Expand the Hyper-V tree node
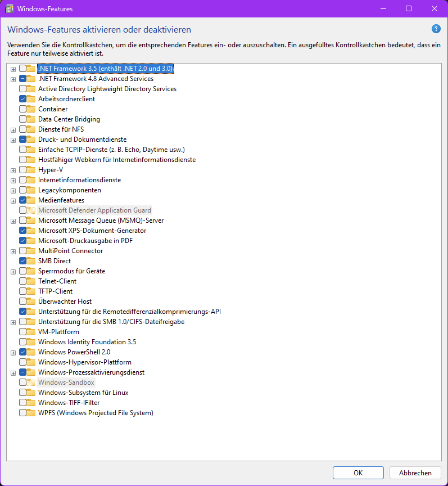Screen dimensions: 448x486 pyautogui.click(x=13, y=170)
